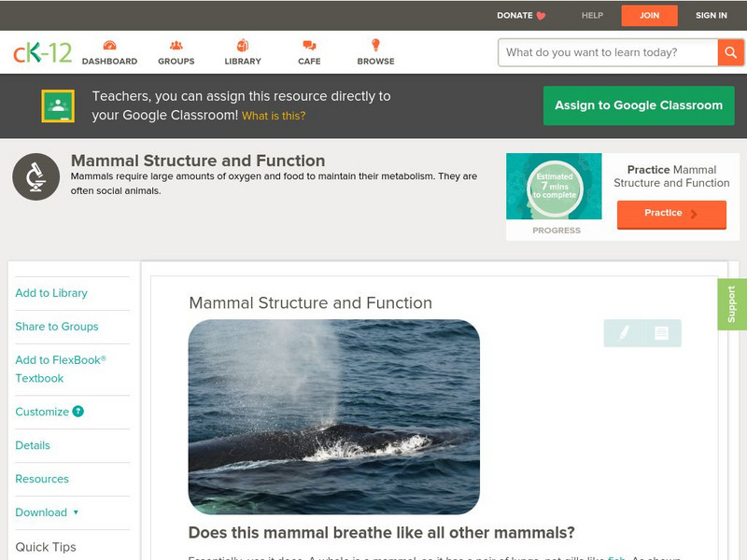
Task: Click the Dashboard gauge icon
Action: pos(109,45)
